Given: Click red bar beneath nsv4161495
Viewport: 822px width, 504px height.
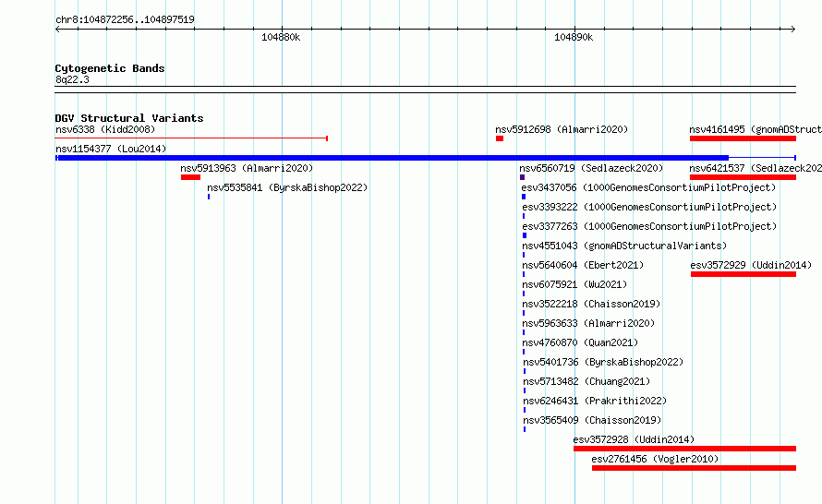Looking at the screenshot, I should tap(743, 138).
